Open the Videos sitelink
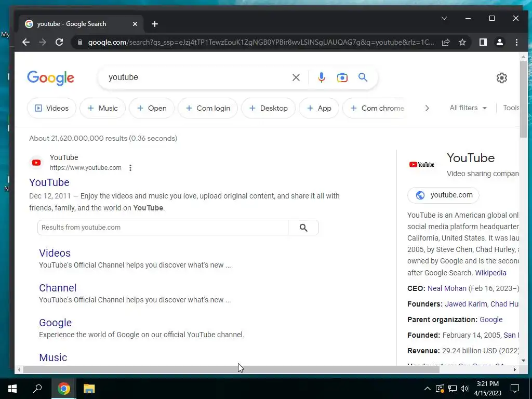This screenshot has height=399, width=532. tap(55, 253)
